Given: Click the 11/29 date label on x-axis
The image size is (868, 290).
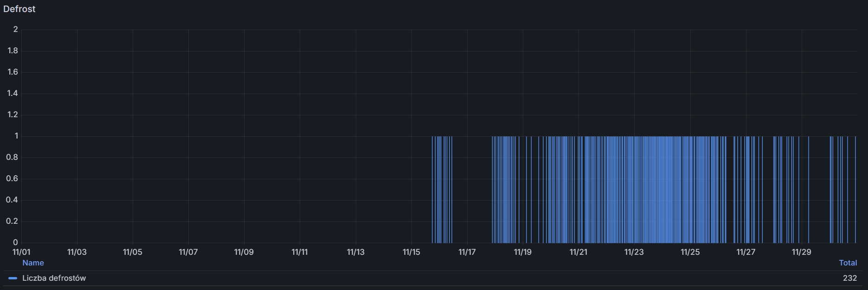Looking at the screenshot, I should 802,252.
